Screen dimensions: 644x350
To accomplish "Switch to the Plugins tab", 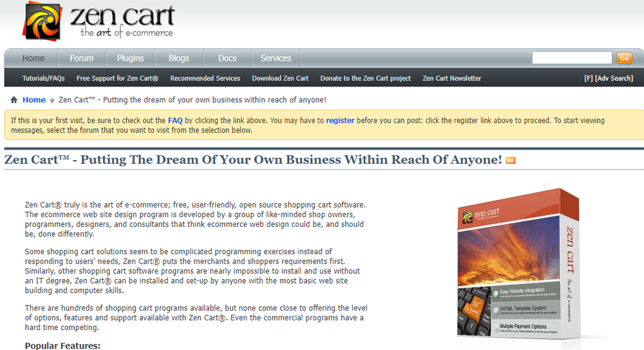I will [x=130, y=59].
